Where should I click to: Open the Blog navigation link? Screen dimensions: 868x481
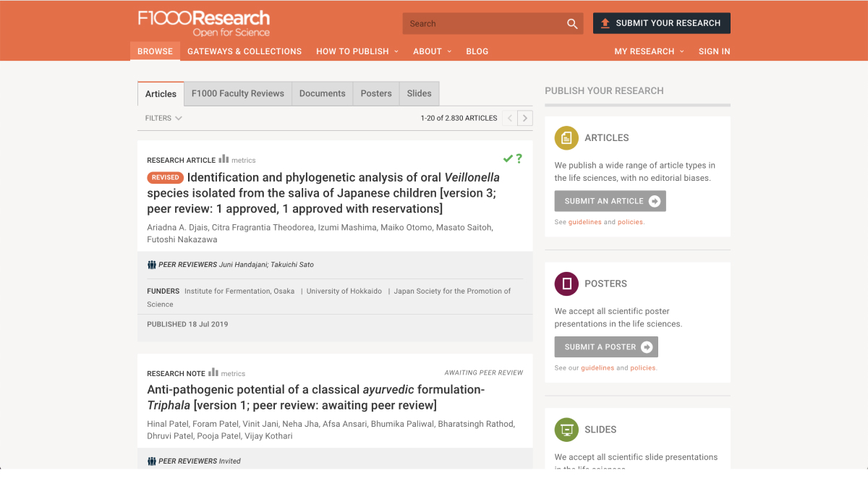pos(477,51)
